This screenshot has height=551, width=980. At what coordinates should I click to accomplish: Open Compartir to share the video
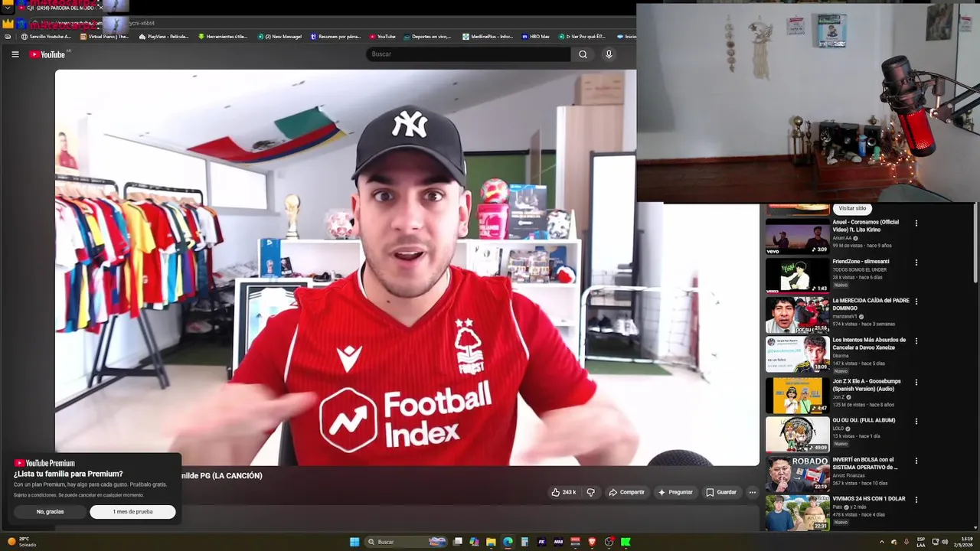(626, 492)
